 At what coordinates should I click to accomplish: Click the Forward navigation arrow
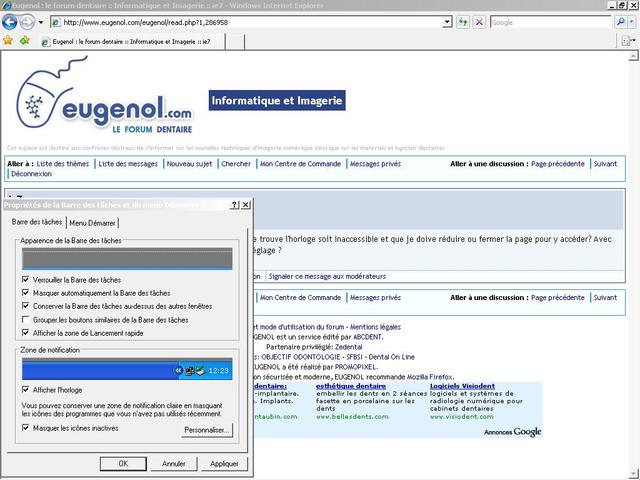27,22
